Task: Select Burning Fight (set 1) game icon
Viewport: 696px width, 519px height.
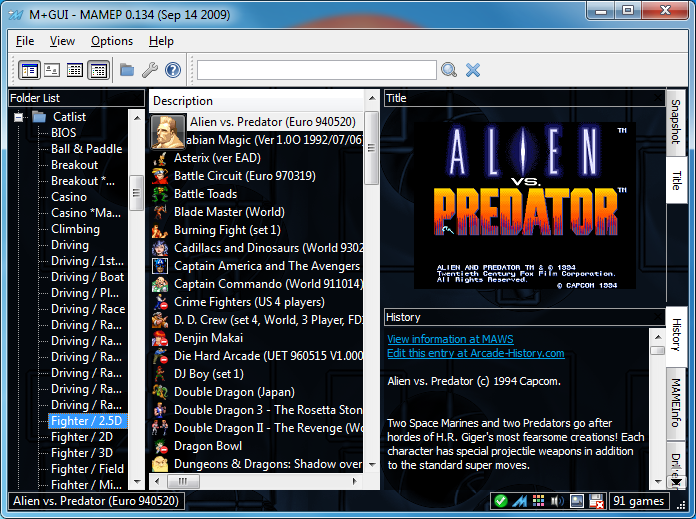Action: pyautogui.click(x=160, y=230)
